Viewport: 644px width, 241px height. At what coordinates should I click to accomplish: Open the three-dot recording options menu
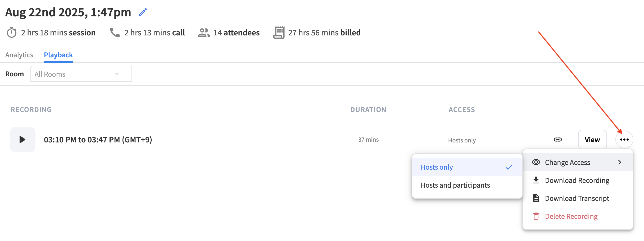624,140
